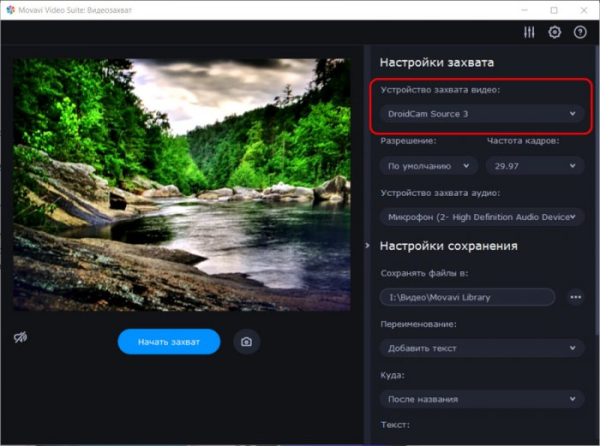Take a snapshot with the camera icon
600x446 pixels.
246,342
